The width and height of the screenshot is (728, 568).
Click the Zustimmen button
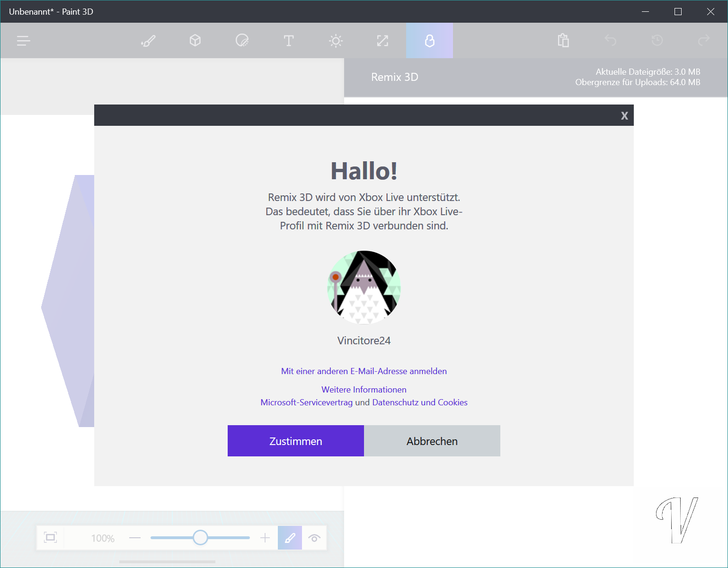click(x=296, y=441)
